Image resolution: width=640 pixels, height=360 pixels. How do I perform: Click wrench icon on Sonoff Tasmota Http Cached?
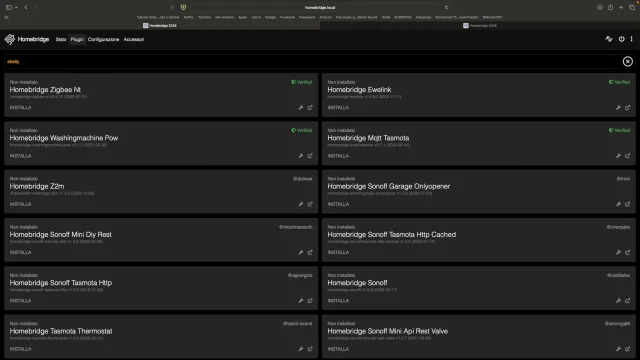point(618,253)
